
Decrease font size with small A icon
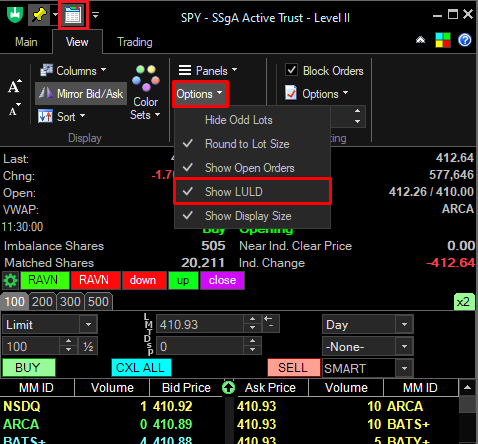pos(15,109)
